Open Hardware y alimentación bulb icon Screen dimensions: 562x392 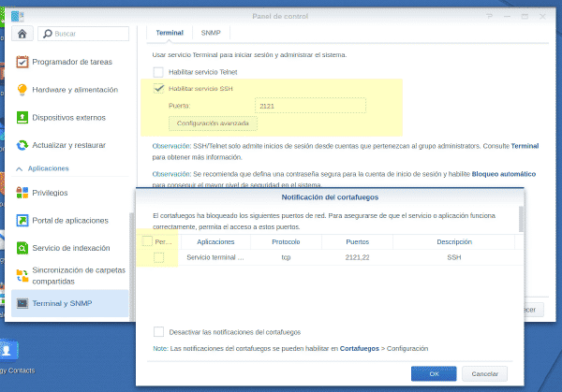(22, 90)
